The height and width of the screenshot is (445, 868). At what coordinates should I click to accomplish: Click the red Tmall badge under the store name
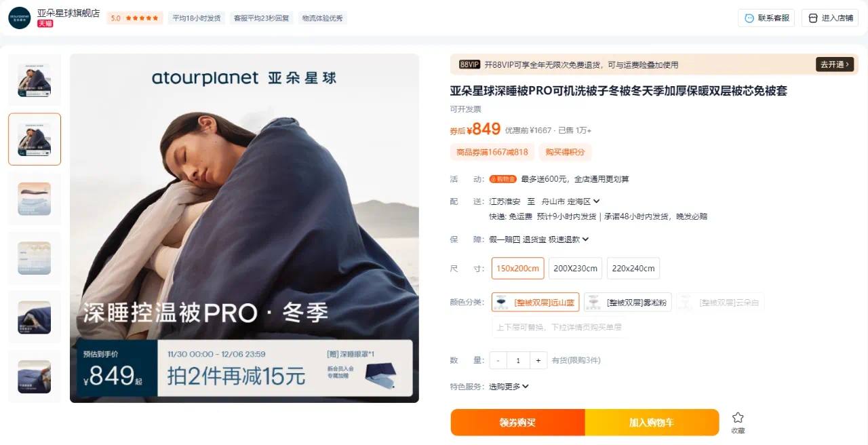45,23
